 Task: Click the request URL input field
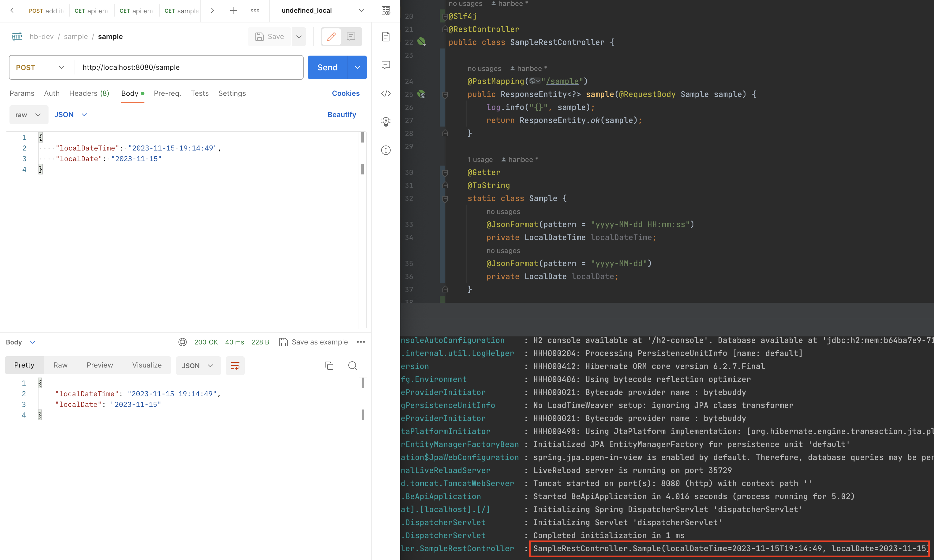point(189,67)
